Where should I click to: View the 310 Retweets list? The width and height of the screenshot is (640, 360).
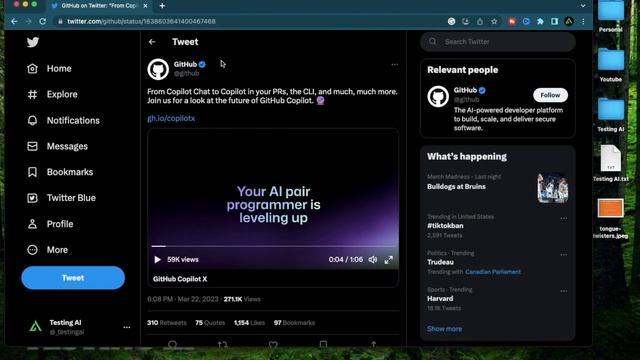(x=167, y=323)
